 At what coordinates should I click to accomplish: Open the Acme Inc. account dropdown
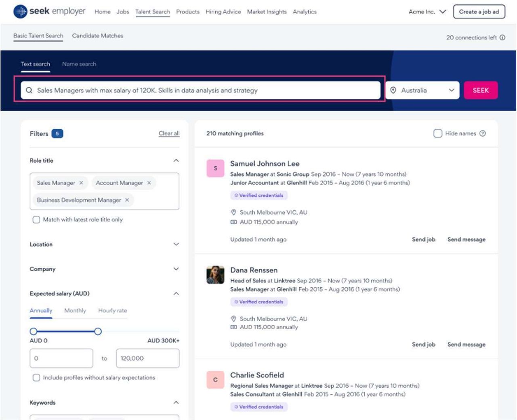(x=427, y=12)
